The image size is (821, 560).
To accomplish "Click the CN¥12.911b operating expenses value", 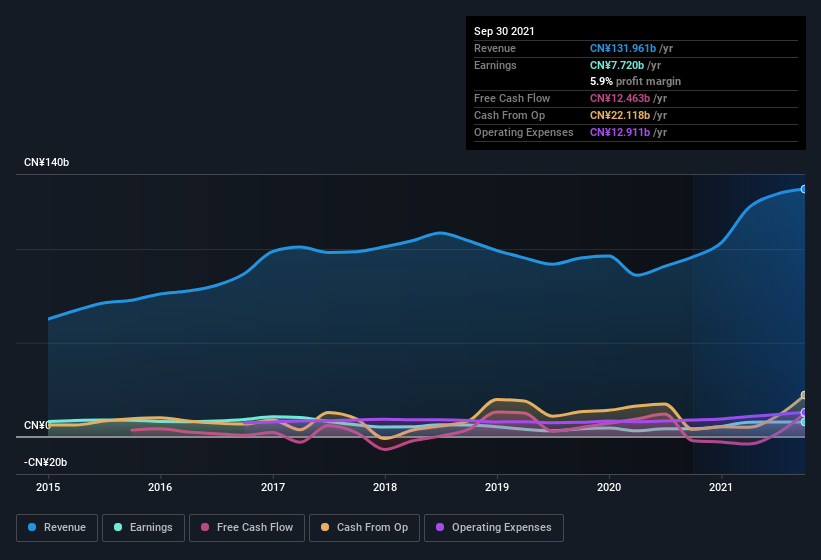I will pyautogui.click(x=620, y=132).
